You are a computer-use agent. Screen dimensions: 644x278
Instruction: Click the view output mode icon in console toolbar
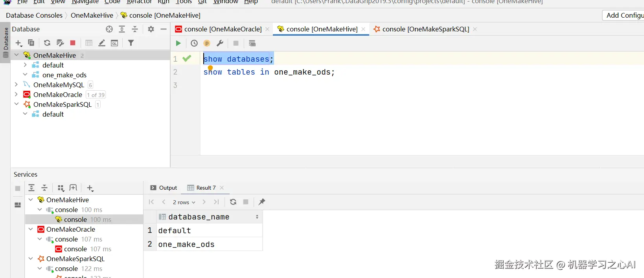click(x=252, y=43)
